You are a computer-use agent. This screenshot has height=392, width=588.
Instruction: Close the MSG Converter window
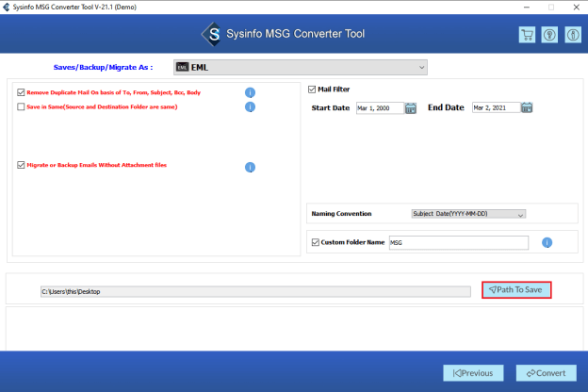pos(577,8)
